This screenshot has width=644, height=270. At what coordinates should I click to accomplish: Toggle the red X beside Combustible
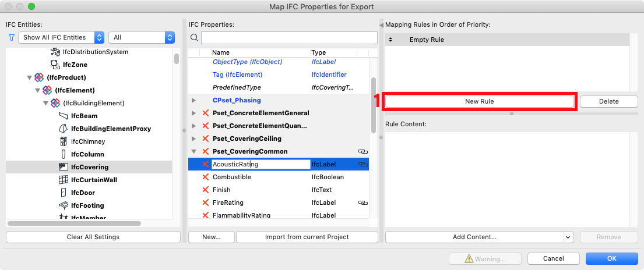206,177
